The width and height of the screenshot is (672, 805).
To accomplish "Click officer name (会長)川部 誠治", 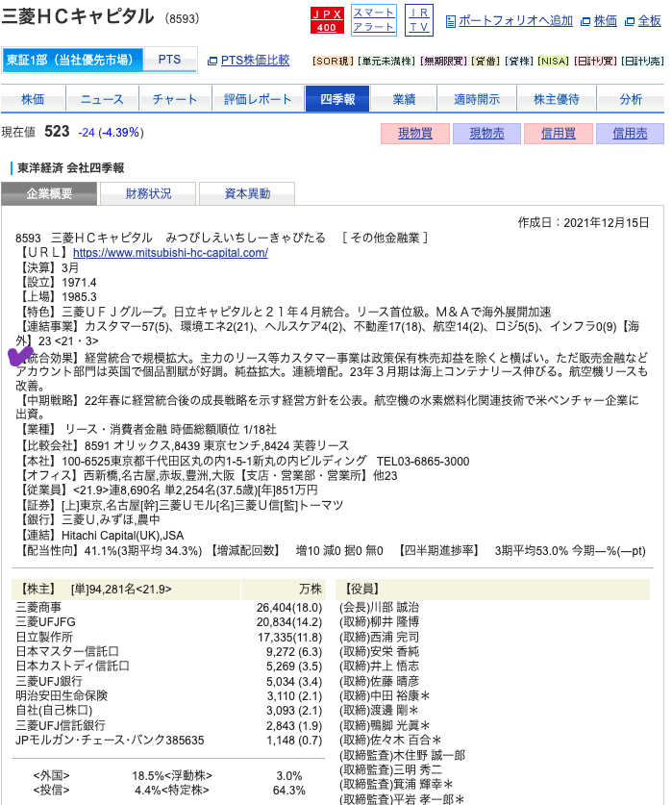I will [379, 607].
